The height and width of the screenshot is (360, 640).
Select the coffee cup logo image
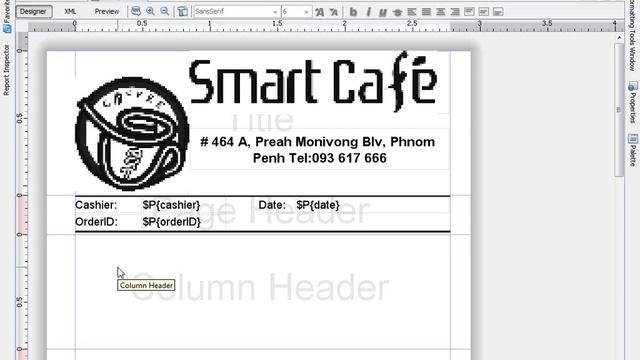click(x=132, y=134)
